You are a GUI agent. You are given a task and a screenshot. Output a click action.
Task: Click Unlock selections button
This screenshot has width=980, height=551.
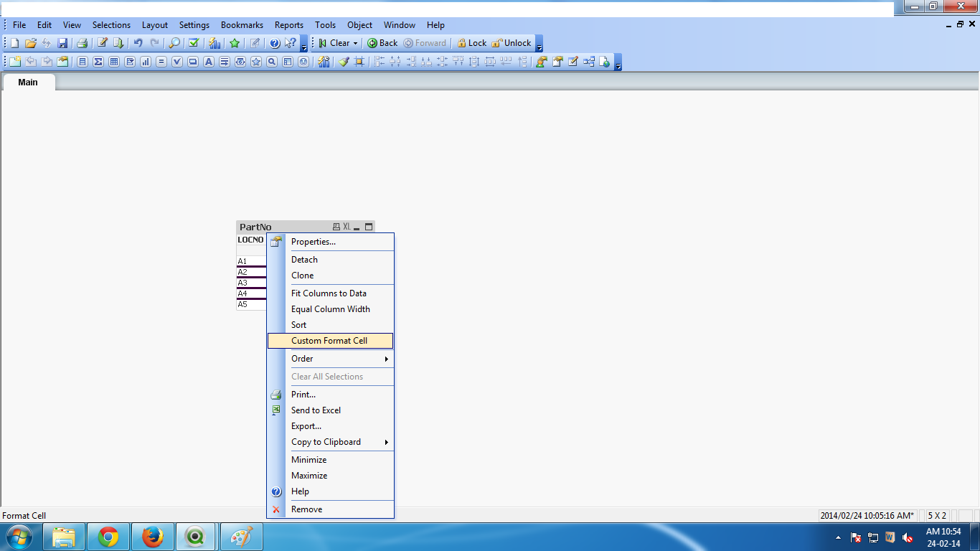click(512, 43)
